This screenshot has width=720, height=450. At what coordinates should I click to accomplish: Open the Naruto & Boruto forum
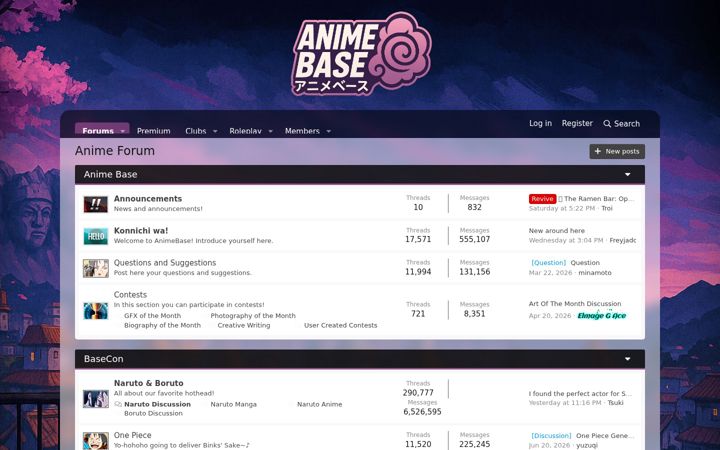(149, 383)
